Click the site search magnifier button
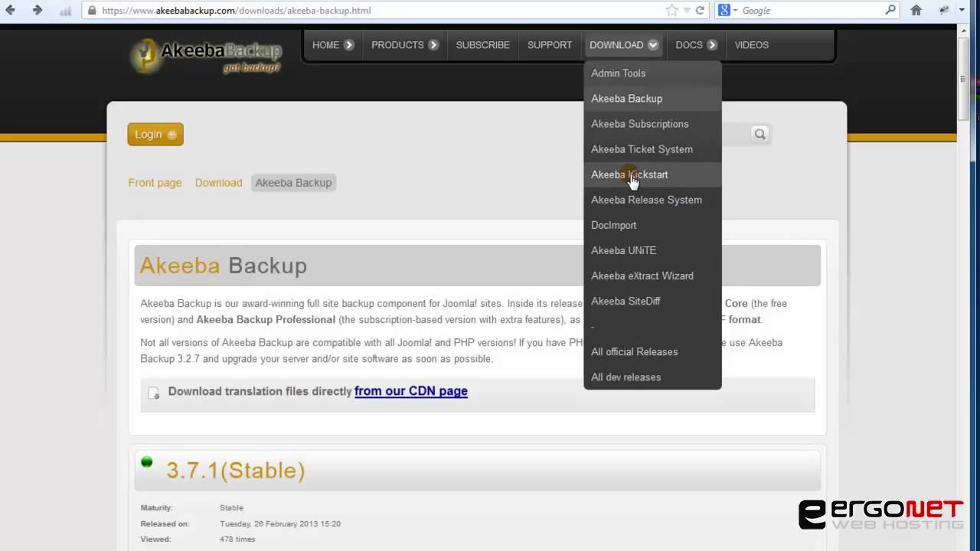The image size is (980, 551). 759,134
